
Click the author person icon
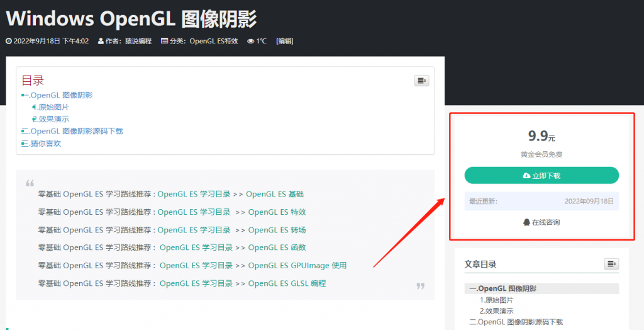point(101,41)
